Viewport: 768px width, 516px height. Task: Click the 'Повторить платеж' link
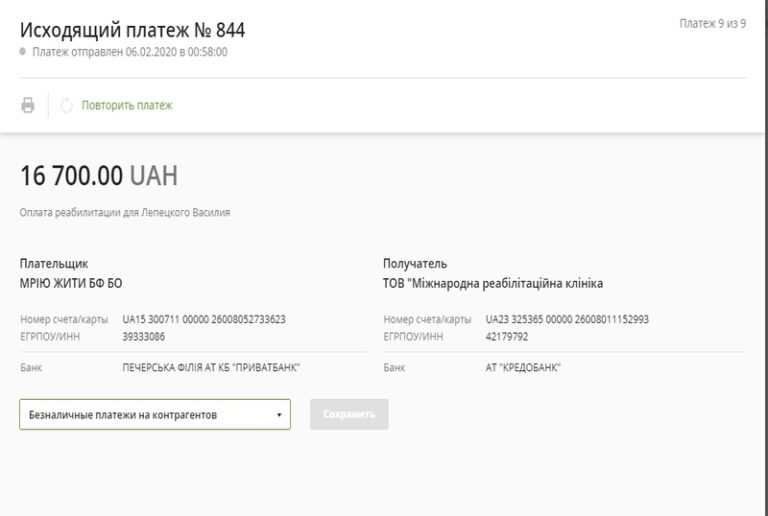pos(127,105)
